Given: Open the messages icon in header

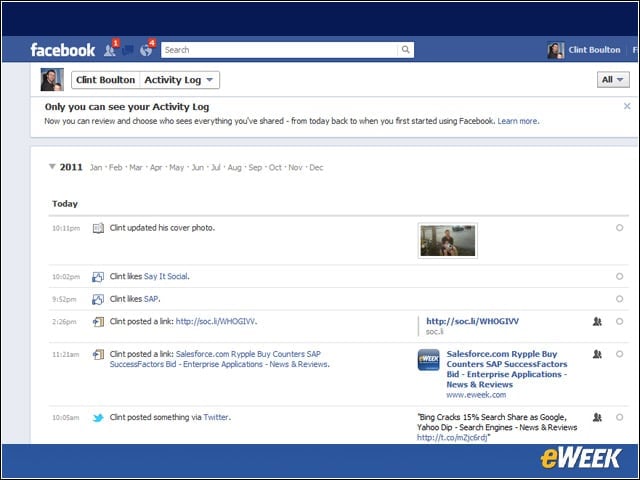Looking at the screenshot, I should pyautogui.click(x=128, y=50).
